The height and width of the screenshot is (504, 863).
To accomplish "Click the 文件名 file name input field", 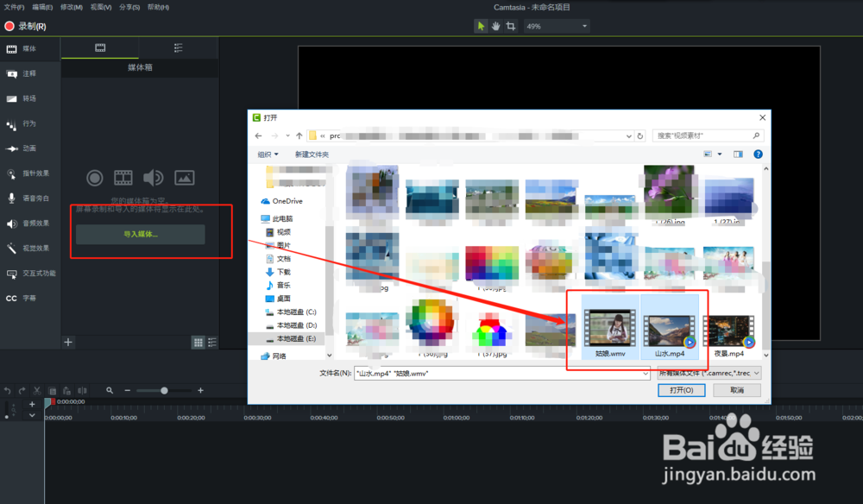I will 498,373.
